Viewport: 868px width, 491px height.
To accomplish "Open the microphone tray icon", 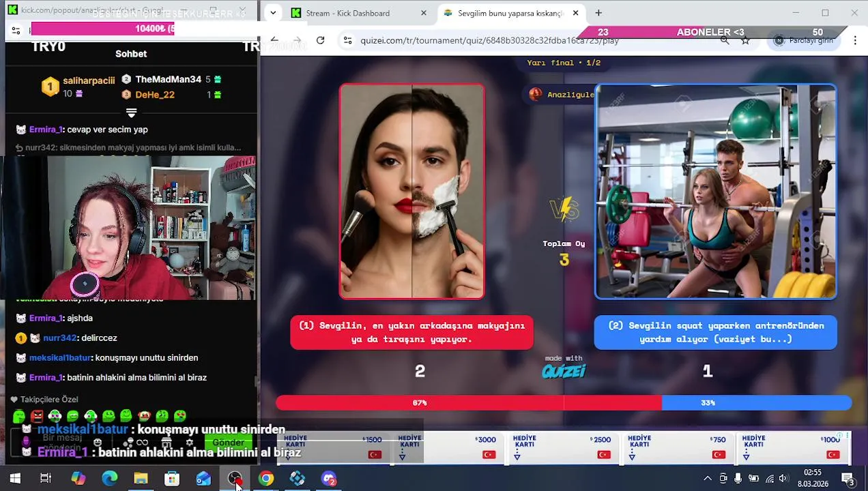I will (738, 479).
